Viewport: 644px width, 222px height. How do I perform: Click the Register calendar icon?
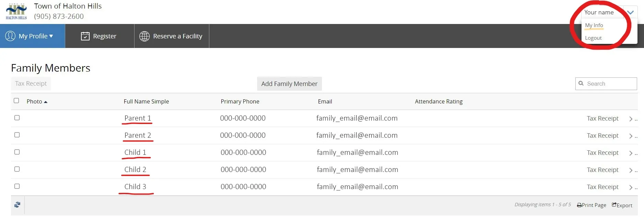85,36
